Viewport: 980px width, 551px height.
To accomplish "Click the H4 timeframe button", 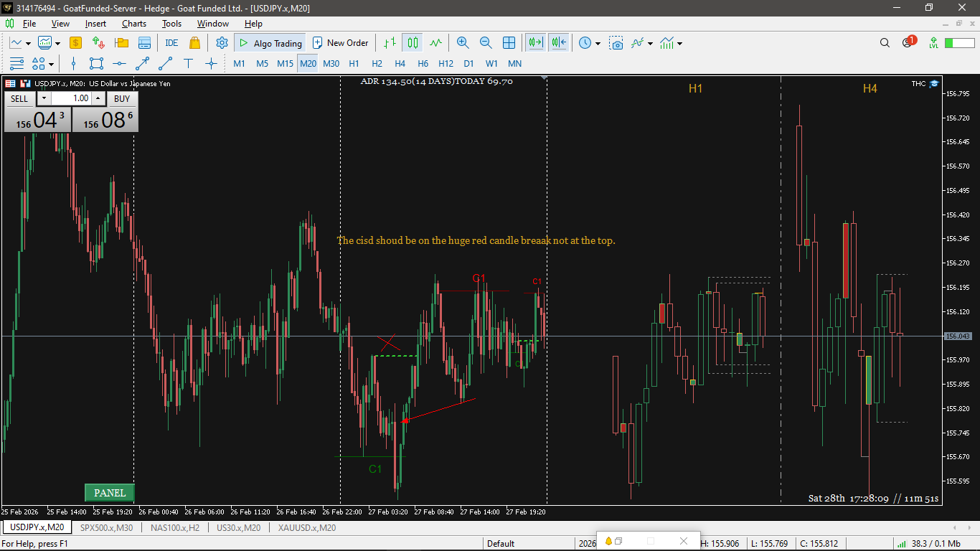I will pos(400,64).
